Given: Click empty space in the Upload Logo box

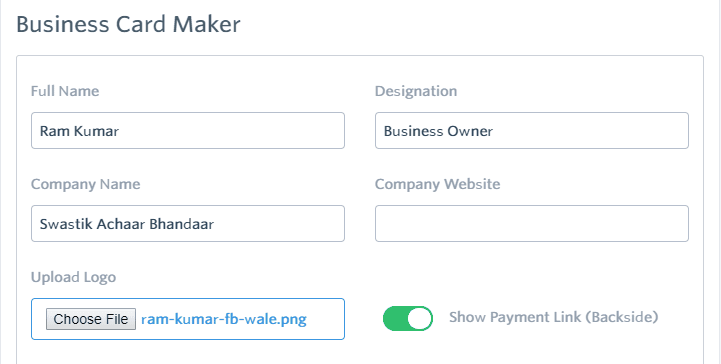Looking at the screenshot, I should pyautogui.click(x=326, y=319).
